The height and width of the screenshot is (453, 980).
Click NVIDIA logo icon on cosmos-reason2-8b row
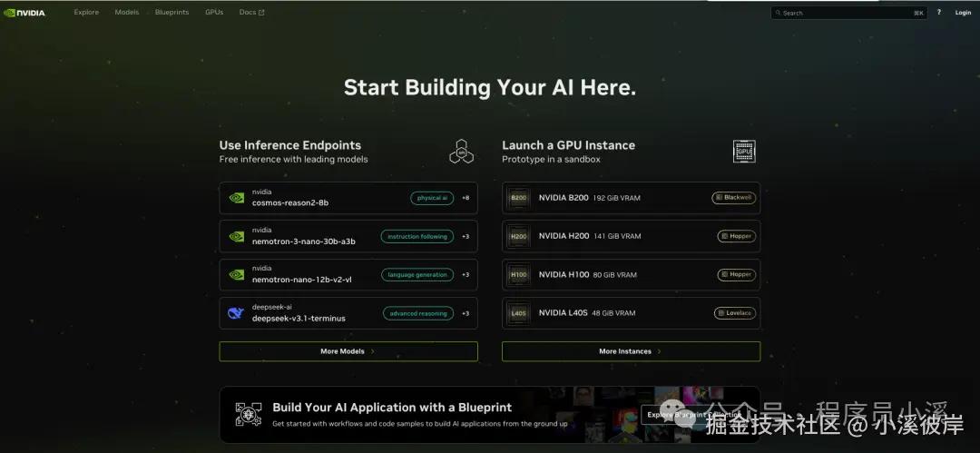point(236,198)
